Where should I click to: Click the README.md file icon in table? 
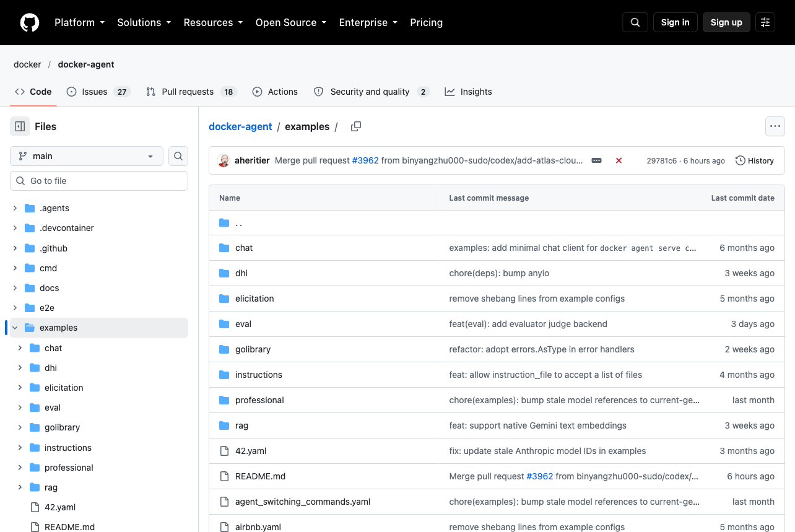224,476
